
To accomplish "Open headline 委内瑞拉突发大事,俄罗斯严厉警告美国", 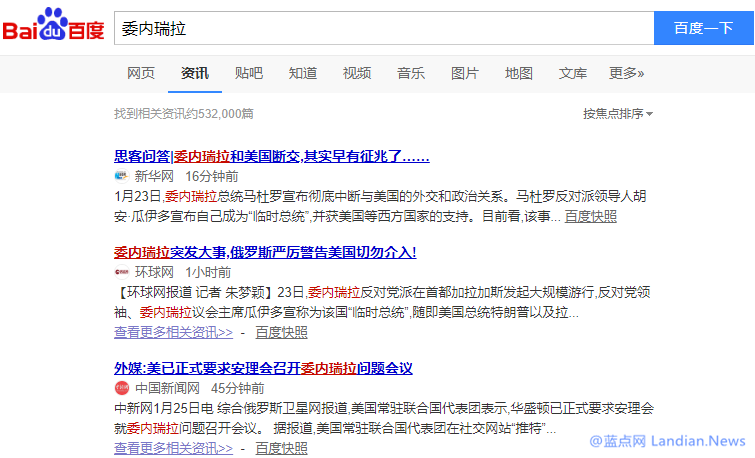I will [x=265, y=252].
